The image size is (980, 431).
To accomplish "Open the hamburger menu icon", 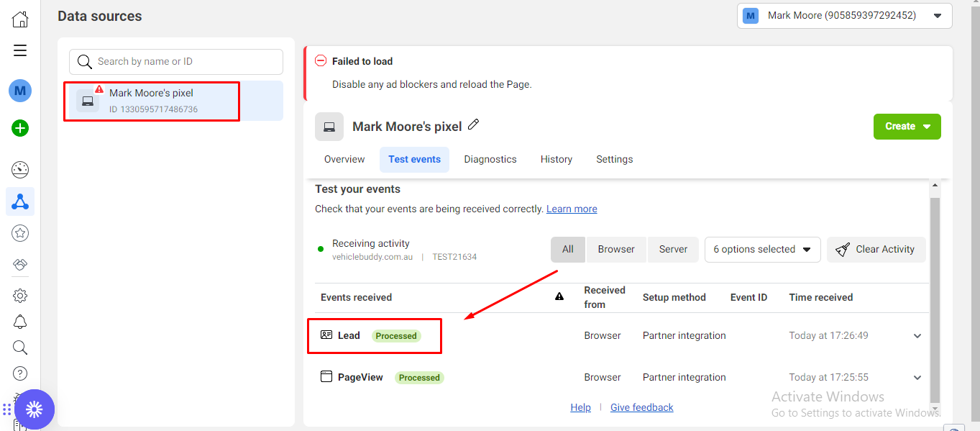I will pyautogui.click(x=20, y=50).
